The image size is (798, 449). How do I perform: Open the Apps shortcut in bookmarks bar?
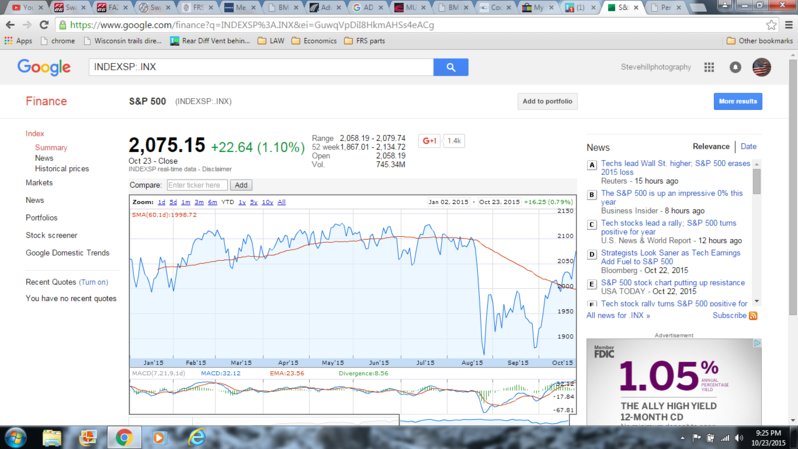[x=18, y=41]
